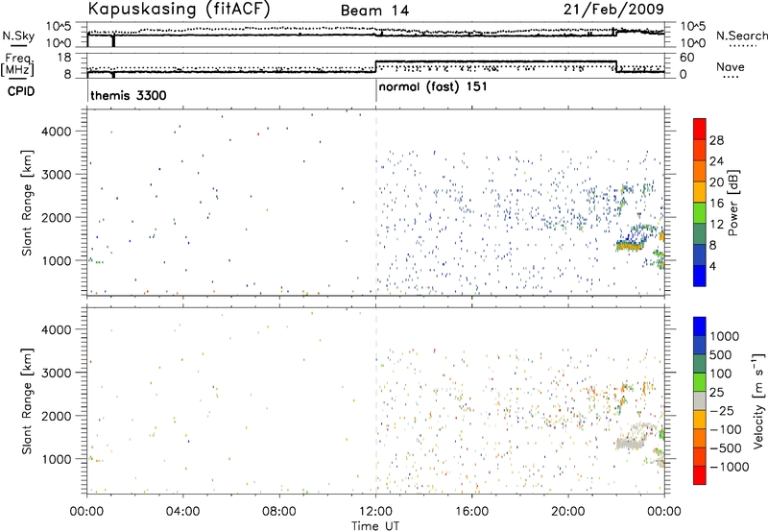
Task: Click "Slant Range [km]" title of velocity panel
Action: coord(28,401)
